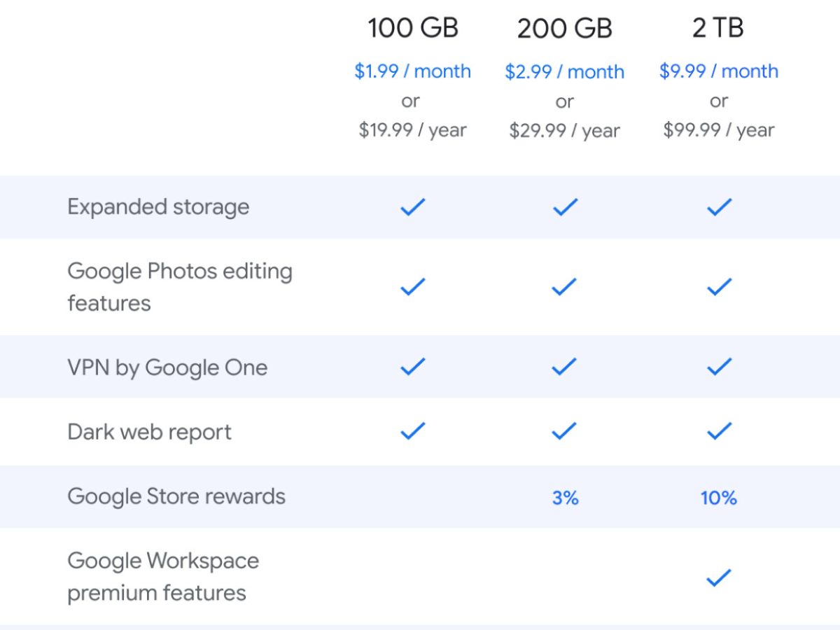Click Dark web report checkmark under 200 GB
The image size is (840, 630).
click(565, 431)
